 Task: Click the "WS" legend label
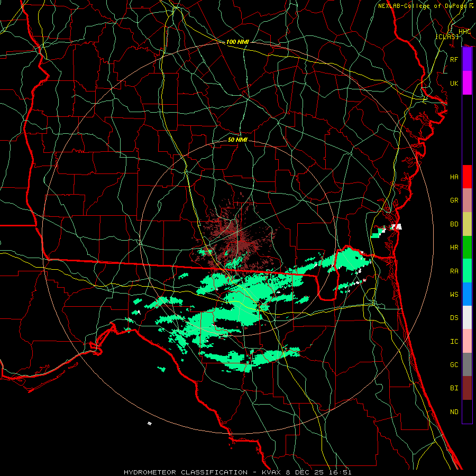point(454,295)
